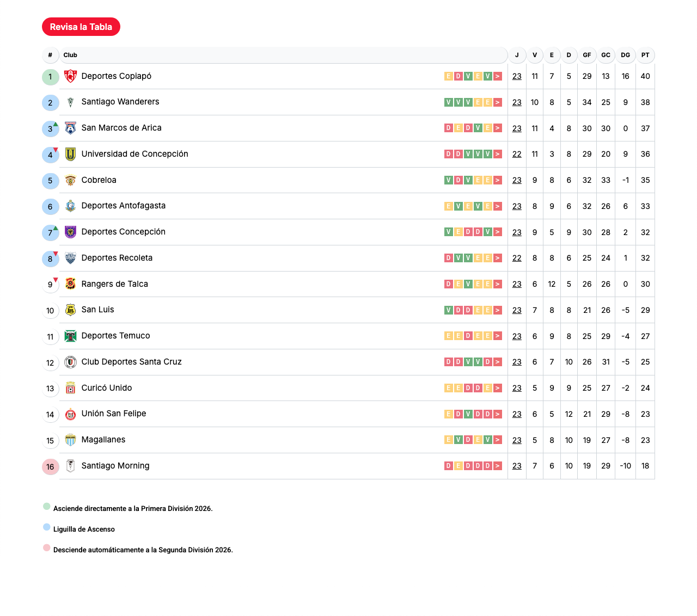Click the pink position 16 badge
The width and height of the screenshot is (697, 616).
click(51, 467)
